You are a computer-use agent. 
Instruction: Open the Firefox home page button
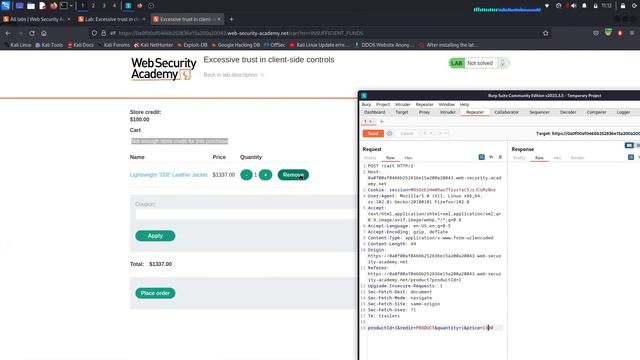(x=44, y=33)
